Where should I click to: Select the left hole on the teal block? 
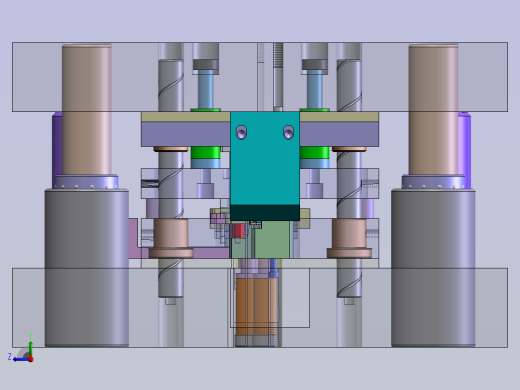(x=242, y=132)
